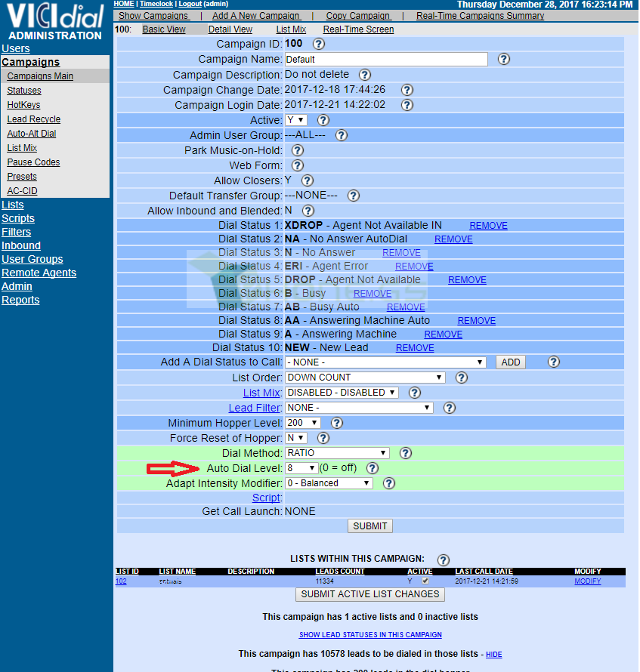This screenshot has height=672, width=640.
Task: Open help icon for Auto Dial Level
Action: coord(373,468)
